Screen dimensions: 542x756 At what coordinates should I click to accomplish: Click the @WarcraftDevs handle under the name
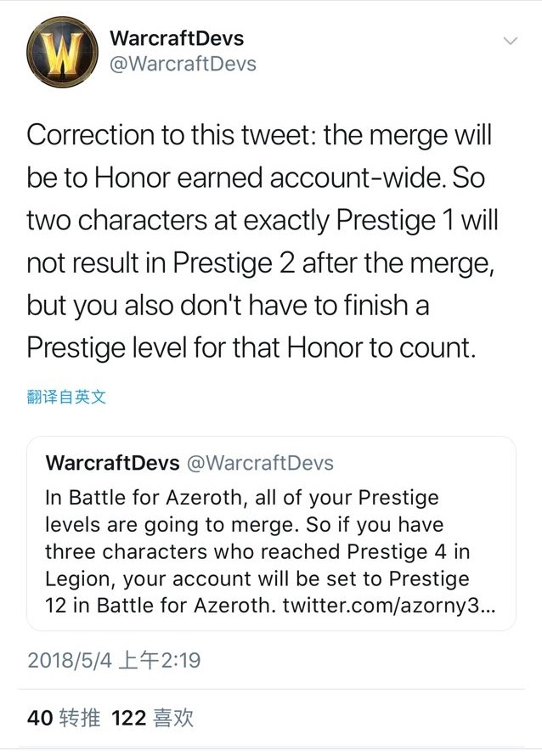point(183,64)
